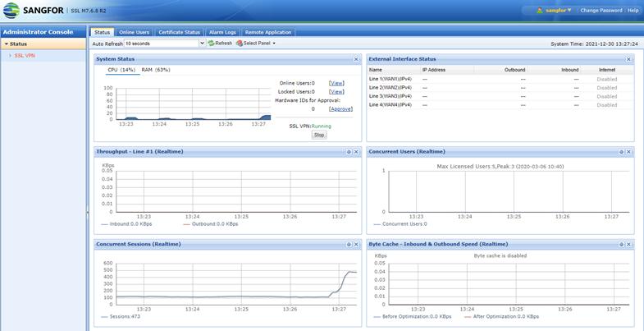
Task: Open settings of Concurrent Users panel
Action: [621, 152]
